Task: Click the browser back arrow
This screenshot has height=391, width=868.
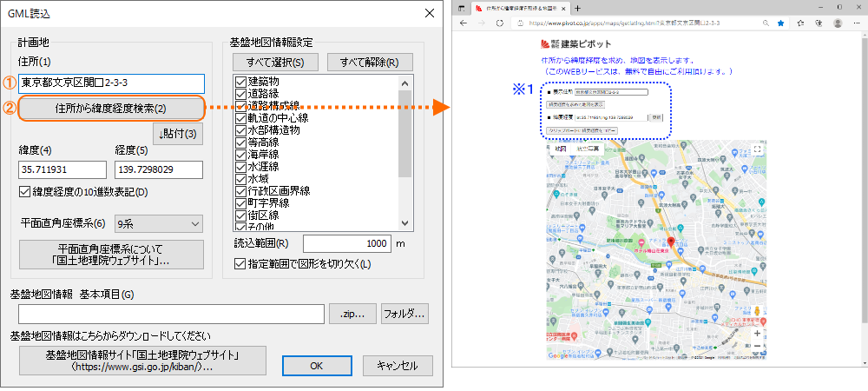Action: pos(464,23)
